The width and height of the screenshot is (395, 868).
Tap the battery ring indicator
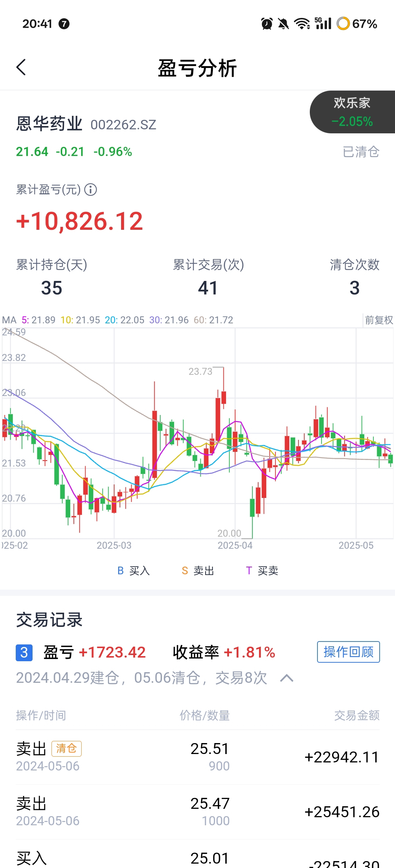click(343, 24)
